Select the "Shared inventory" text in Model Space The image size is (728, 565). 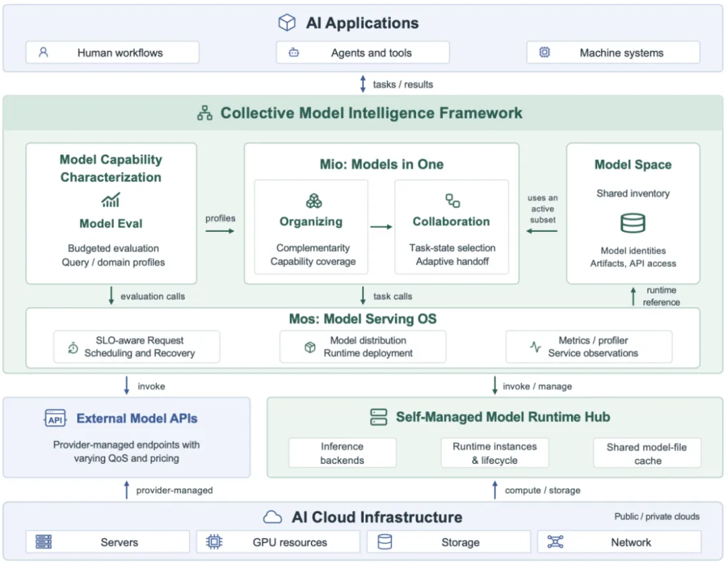tap(633, 193)
